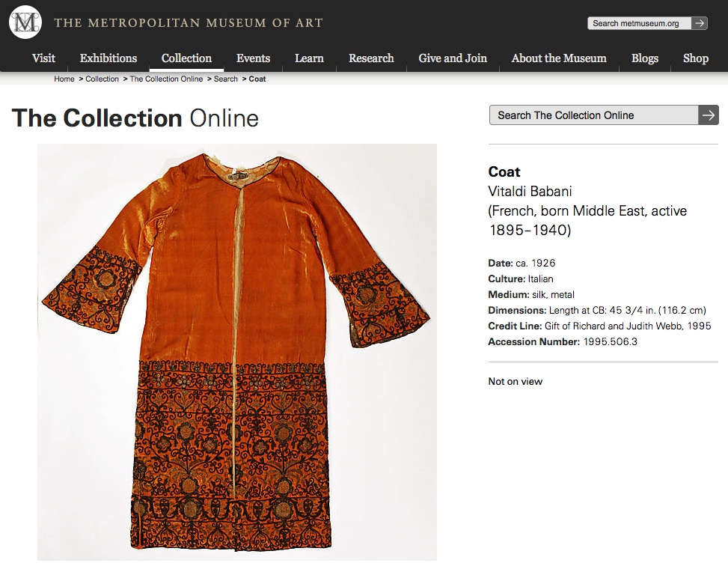Return to Search breadcrumb
This screenshot has width=728, height=569.
click(226, 79)
